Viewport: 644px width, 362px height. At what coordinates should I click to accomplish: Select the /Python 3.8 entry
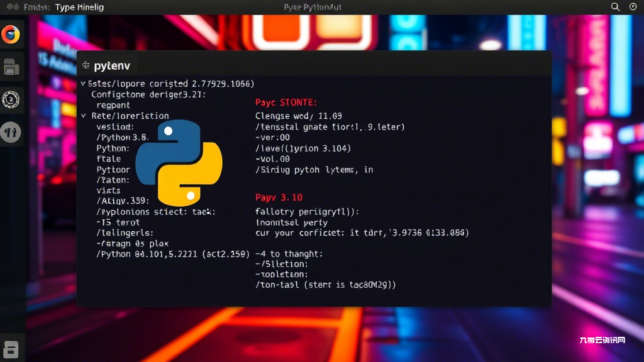click(121, 138)
